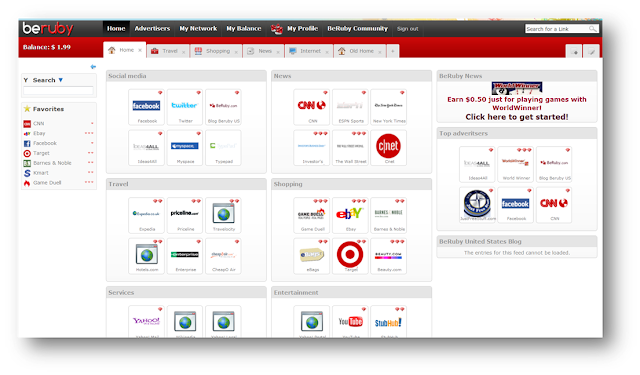Image resolution: width=640 pixels, height=375 pixels.
Task: Open the YouTube tile in Entertainment
Action: coord(350,322)
